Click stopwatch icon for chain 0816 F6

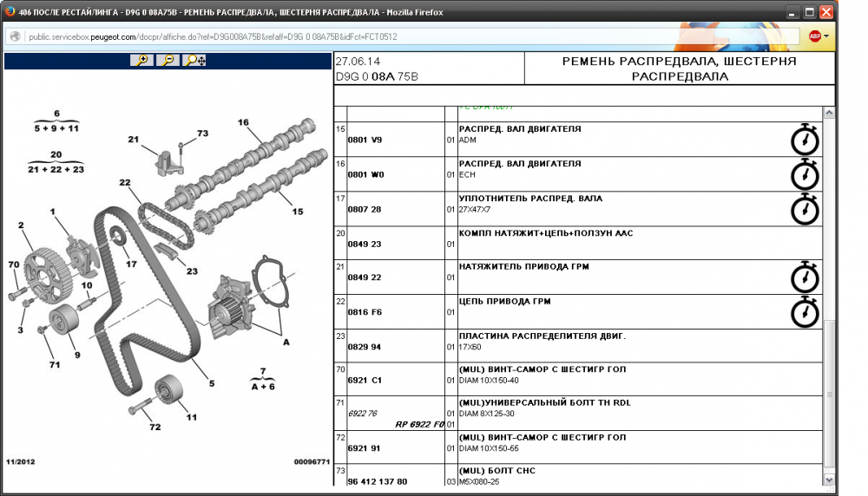pyautogui.click(x=805, y=311)
